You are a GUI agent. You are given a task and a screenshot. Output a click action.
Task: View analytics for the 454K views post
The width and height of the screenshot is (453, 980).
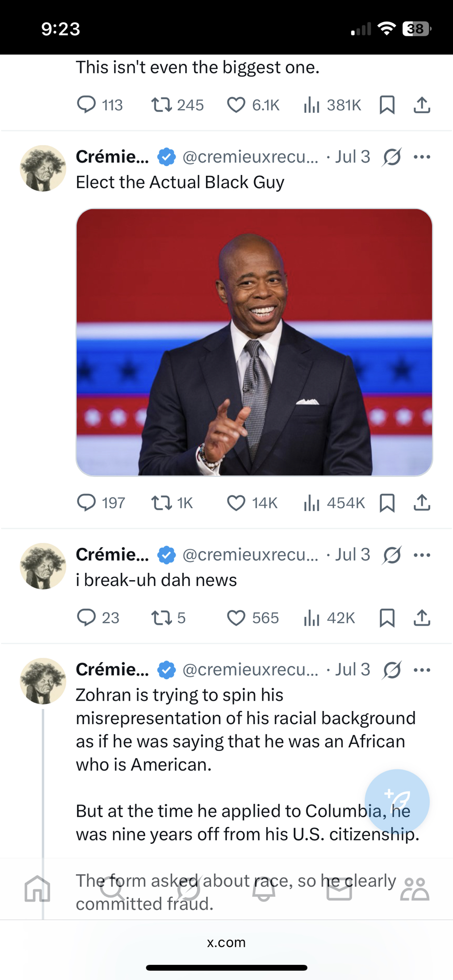(x=311, y=503)
